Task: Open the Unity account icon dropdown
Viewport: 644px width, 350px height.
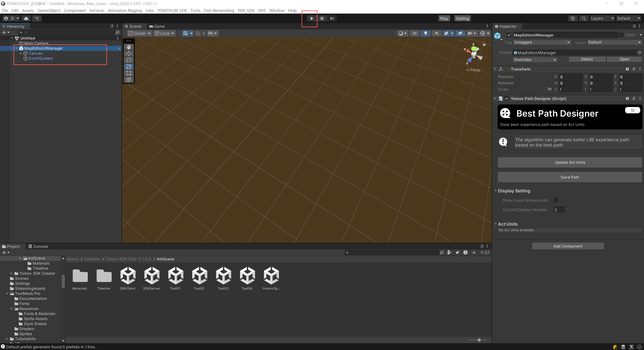Action: click(x=11, y=18)
